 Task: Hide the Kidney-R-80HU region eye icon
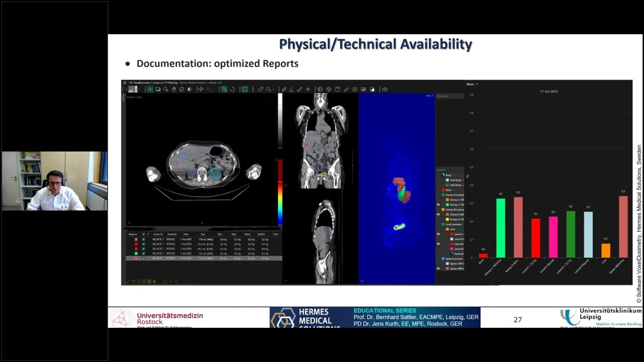click(x=438, y=215)
